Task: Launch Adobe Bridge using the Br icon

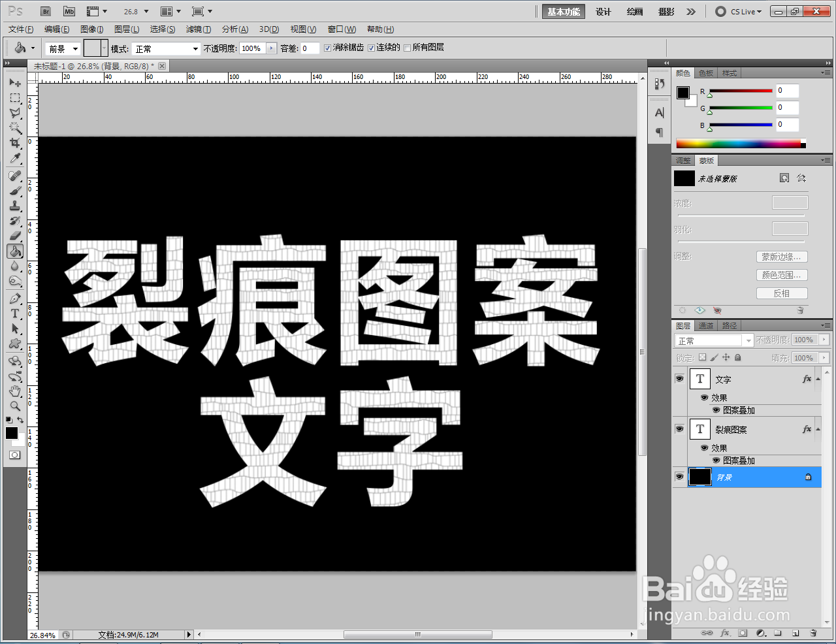Action: click(x=45, y=11)
